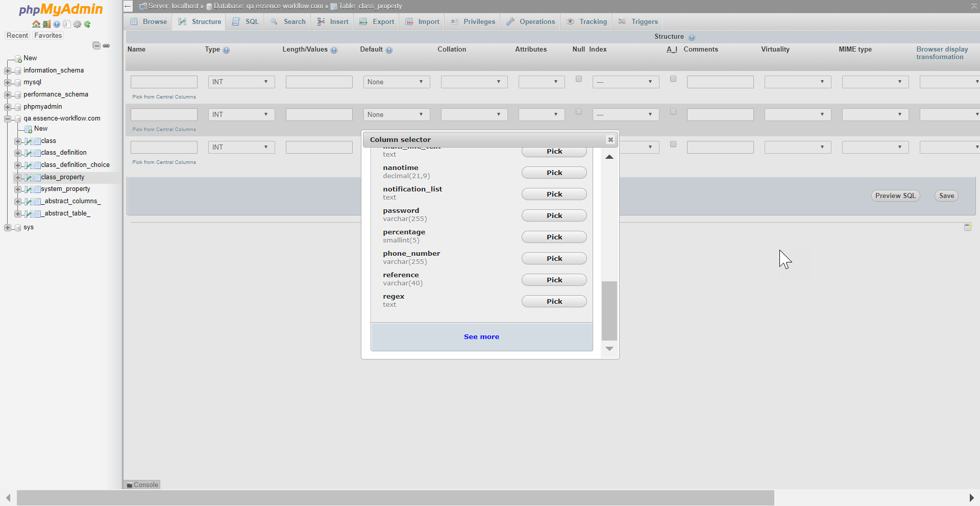This screenshot has width=980, height=506.
Task: Open phpMyAdmin documentation via question mark icon
Action: pyautogui.click(x=57, y=24)
